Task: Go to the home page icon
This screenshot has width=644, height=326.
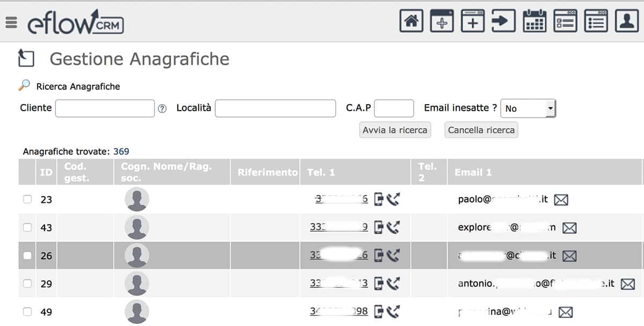Action: pyautogui.click(x=411, y=21)
